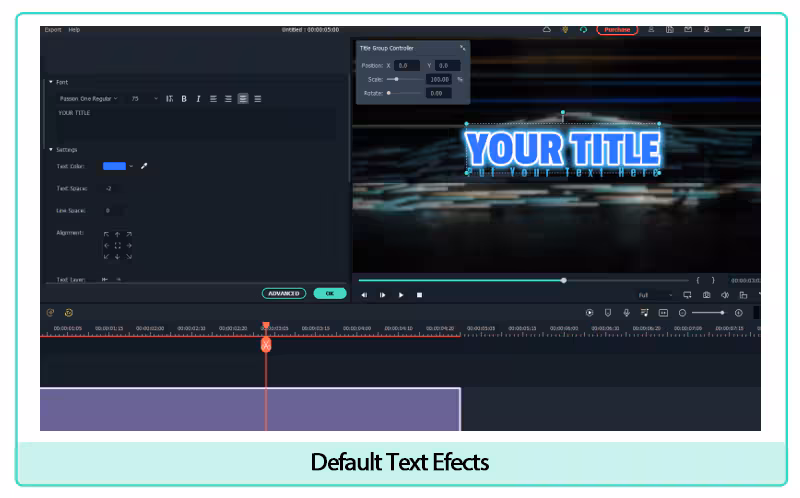Align title to bottom-left corner
800x498 pixels.
[106, 257]
